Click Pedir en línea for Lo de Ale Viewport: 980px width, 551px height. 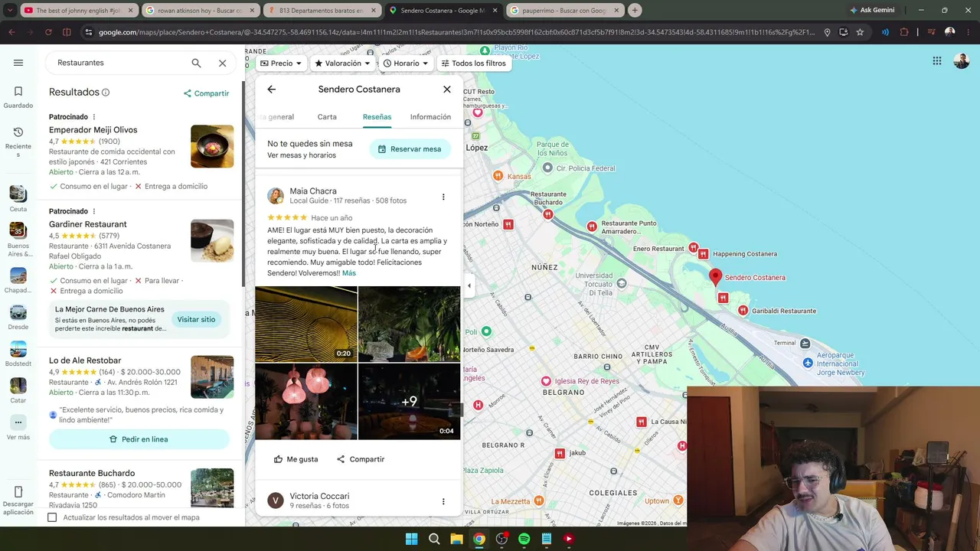[139, 439]
